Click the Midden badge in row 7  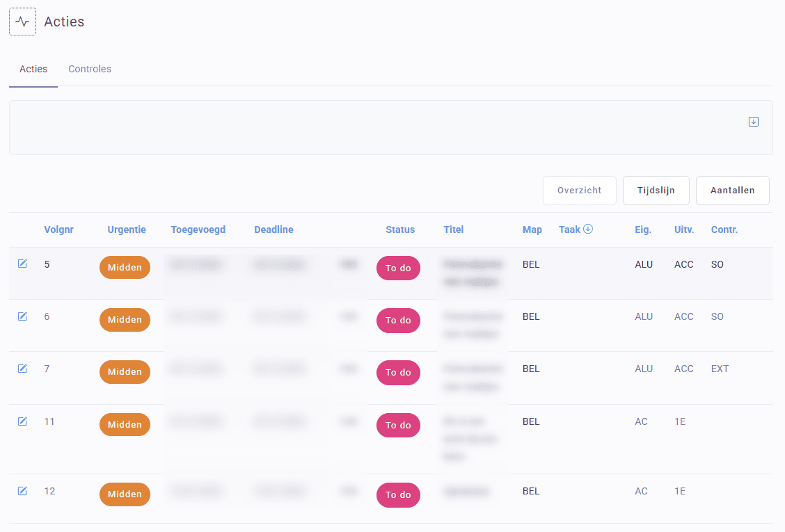point(125,372)
